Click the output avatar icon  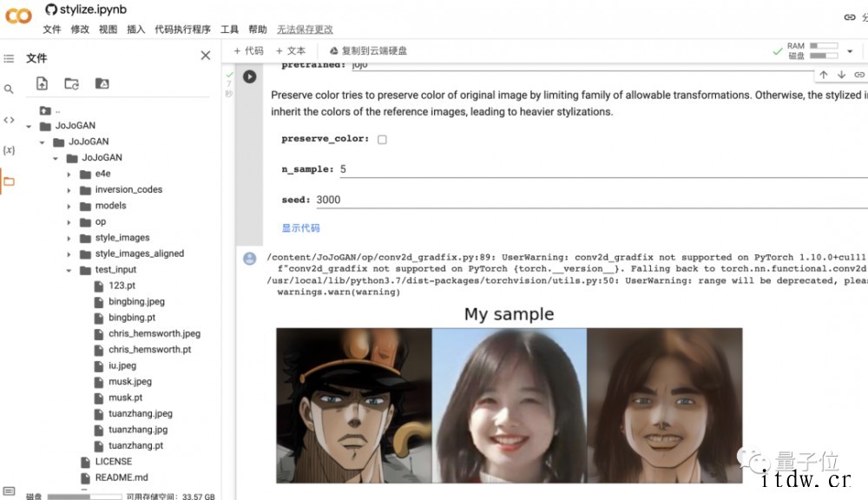pyautogui.click(x=250, y=259)
